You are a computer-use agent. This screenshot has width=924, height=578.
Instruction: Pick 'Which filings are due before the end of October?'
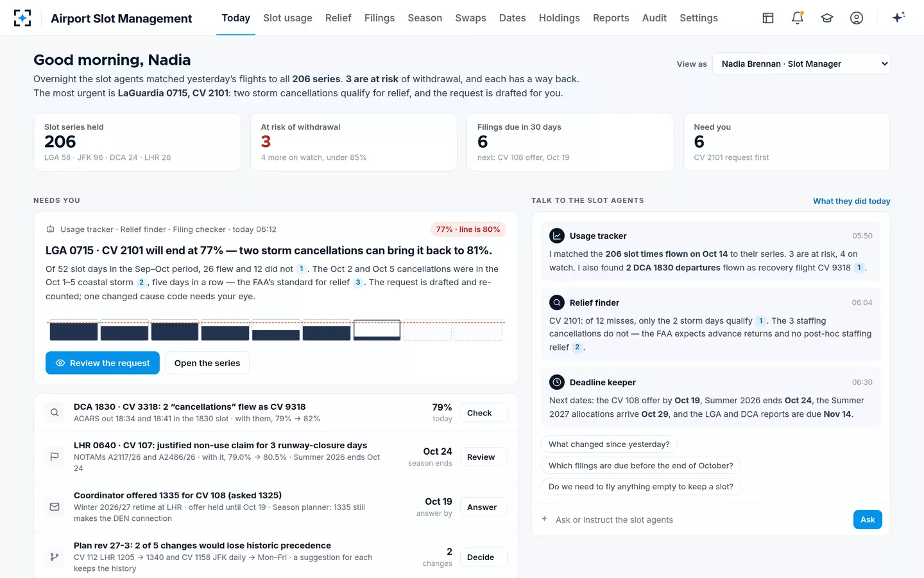coord(641,466)
